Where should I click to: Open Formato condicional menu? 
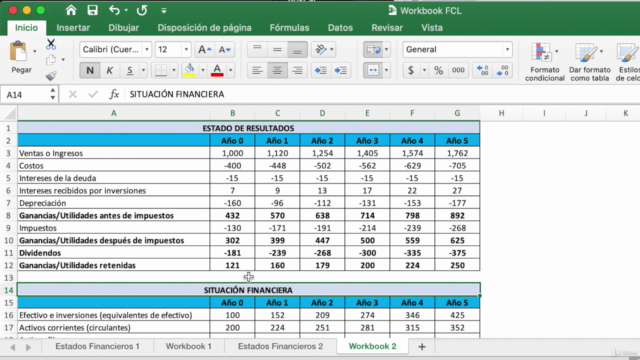pyautogui.click(x=544, y=61)
